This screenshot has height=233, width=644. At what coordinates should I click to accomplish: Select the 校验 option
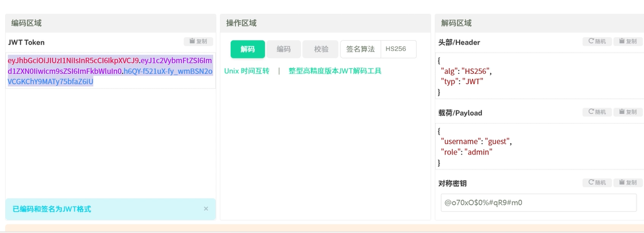tap(321, 49)
